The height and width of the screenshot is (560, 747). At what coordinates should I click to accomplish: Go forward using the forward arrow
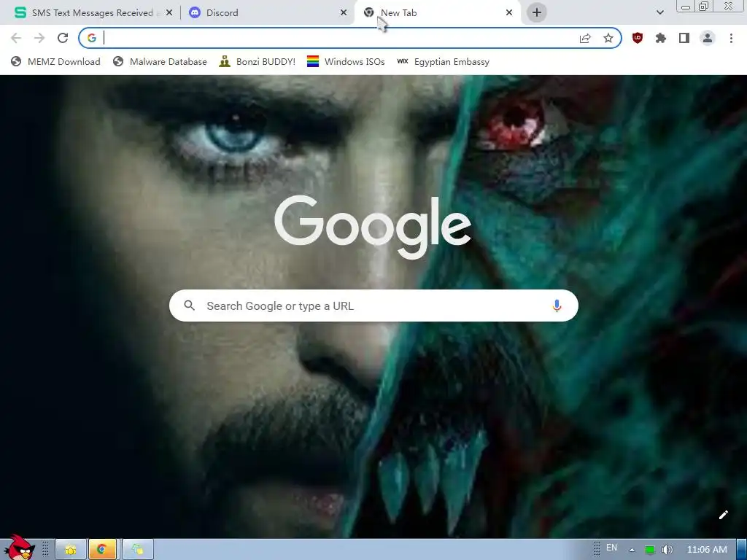pos(39,38)
